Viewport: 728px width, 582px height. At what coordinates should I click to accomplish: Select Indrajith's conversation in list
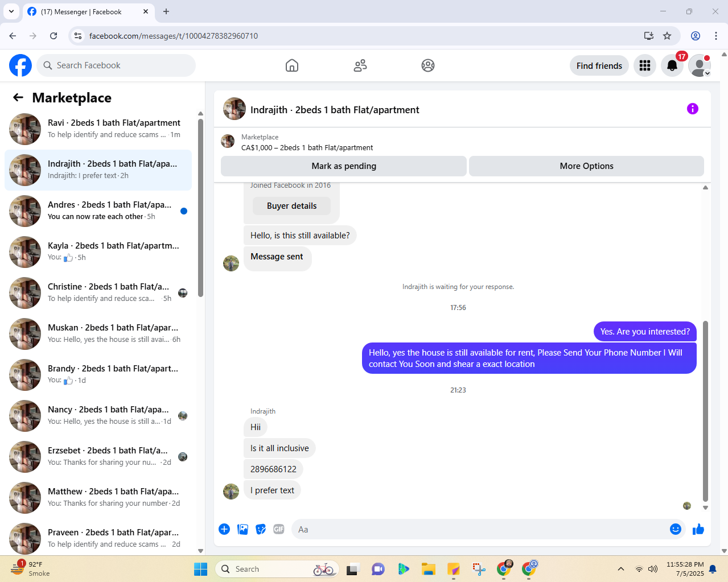coord(98,170)
